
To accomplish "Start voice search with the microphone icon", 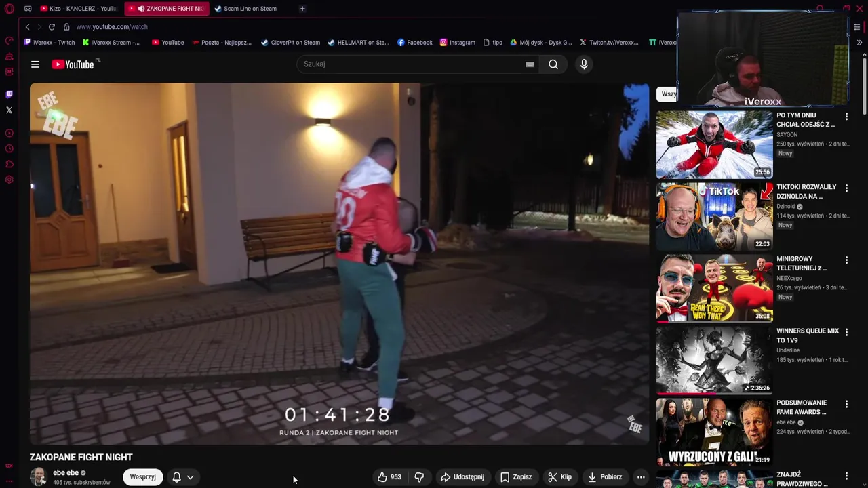I will click(x=584, y=64).
